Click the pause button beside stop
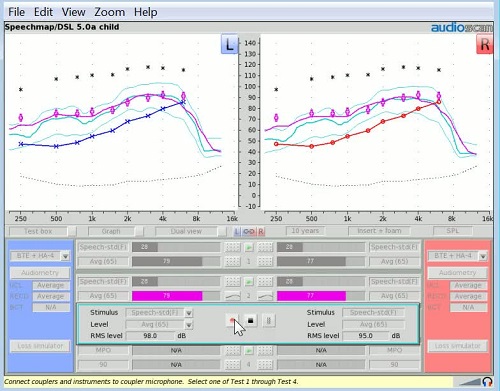Viewport: 500px width, 391px height. (x=269, y=320)
